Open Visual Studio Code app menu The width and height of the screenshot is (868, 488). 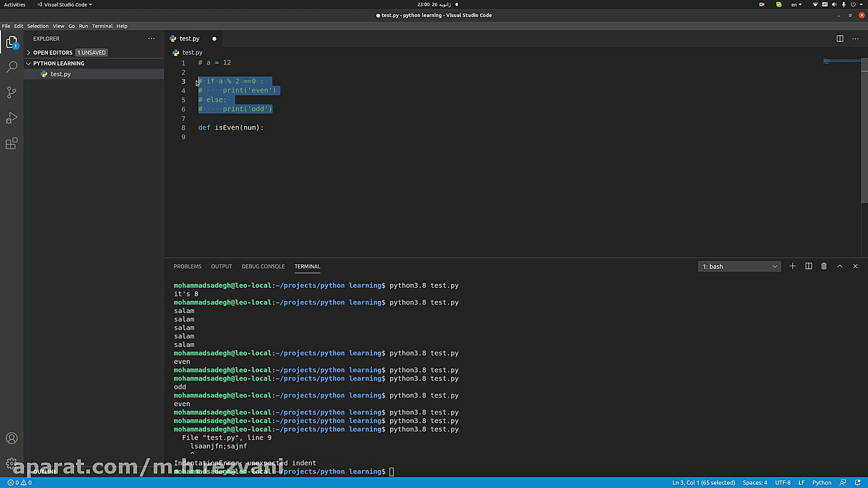pos(65,5)
